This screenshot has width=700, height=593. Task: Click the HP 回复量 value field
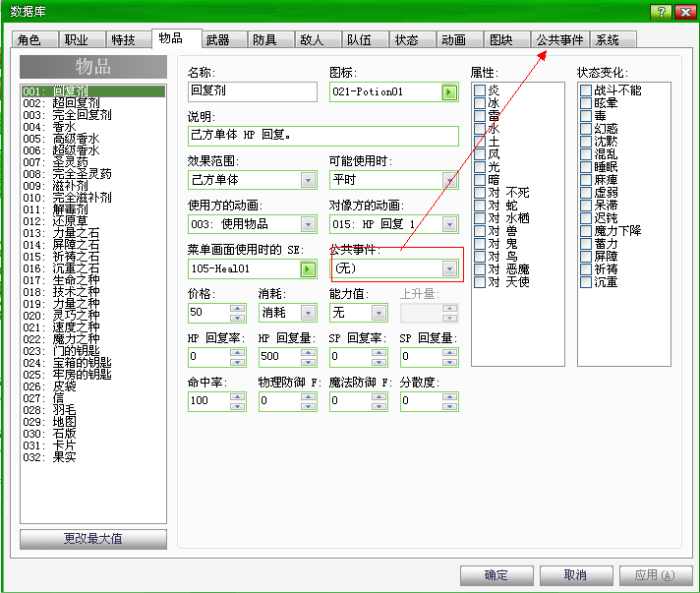279,357
